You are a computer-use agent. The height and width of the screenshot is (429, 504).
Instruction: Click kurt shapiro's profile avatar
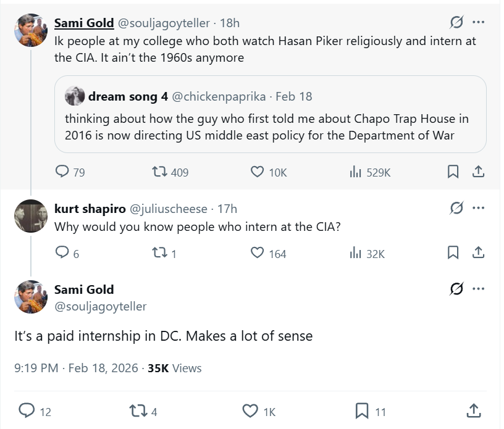31,216
